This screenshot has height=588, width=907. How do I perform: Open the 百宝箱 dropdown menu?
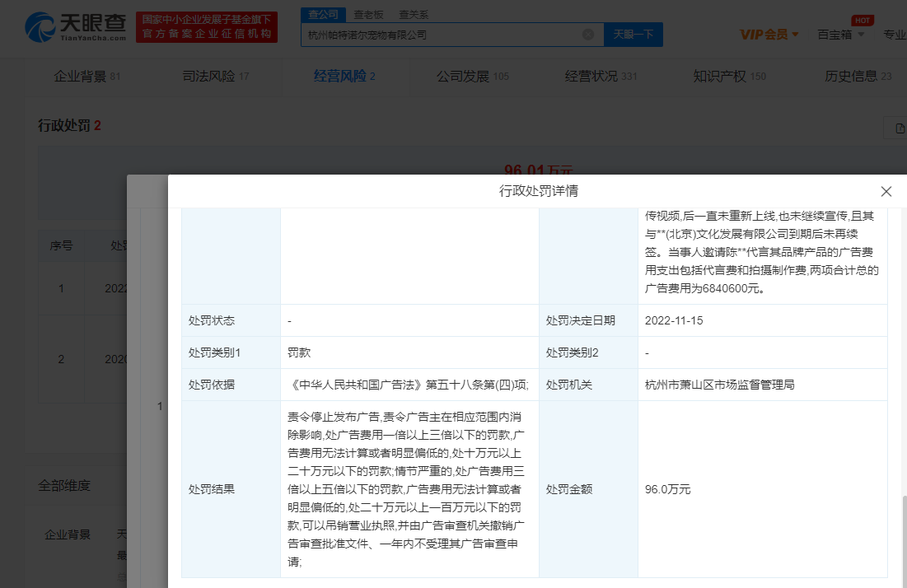coord(840,35)
